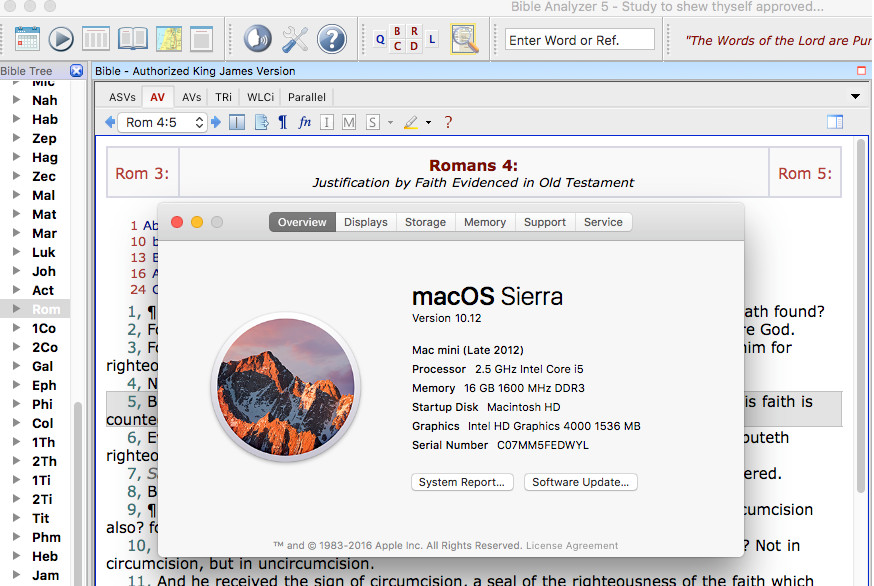This screenshot has height=586, width=874.
Task: Click the speaker audio icon
Action: (257, 39)
